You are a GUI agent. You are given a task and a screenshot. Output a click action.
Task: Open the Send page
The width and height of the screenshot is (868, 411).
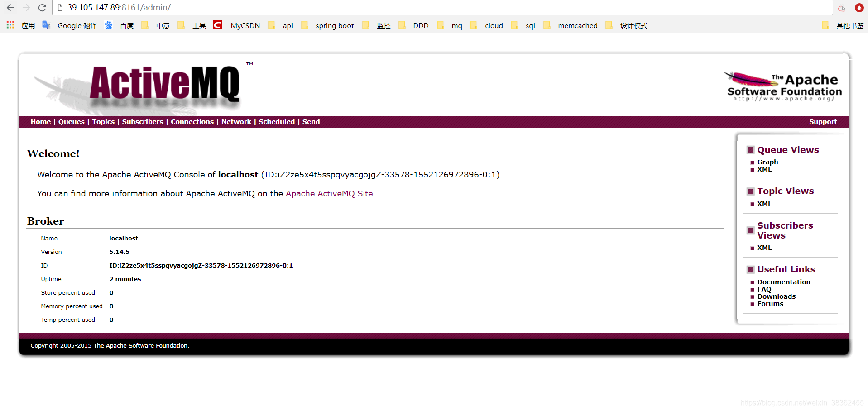[311, 122]
